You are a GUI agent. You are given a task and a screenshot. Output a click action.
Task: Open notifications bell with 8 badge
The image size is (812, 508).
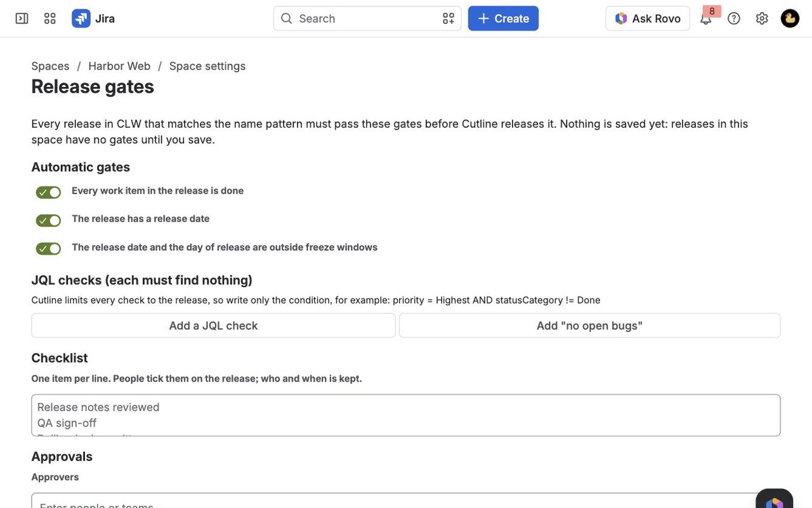click(706, 18)
